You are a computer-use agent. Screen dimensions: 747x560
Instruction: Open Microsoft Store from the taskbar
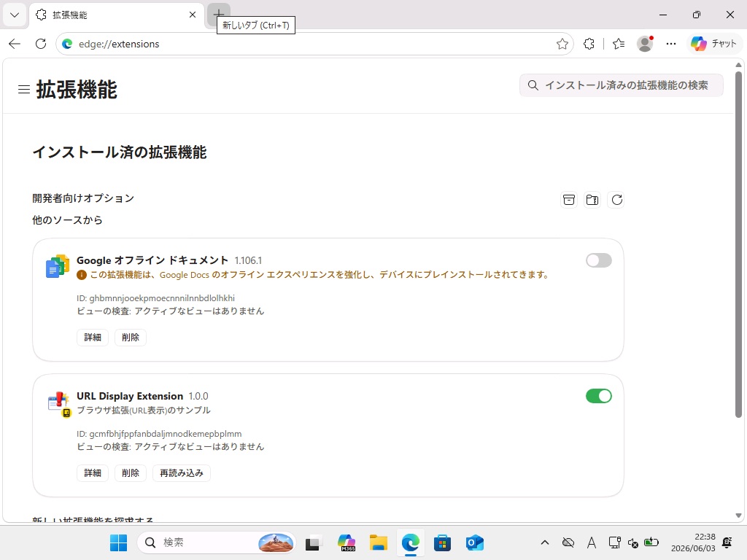point(443,542)
